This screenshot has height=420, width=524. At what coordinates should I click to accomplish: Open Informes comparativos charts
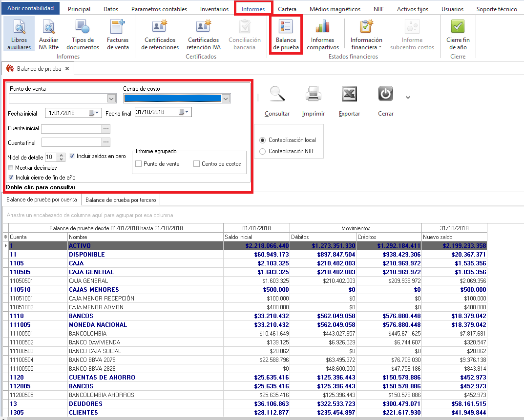[x=323, y=34]
